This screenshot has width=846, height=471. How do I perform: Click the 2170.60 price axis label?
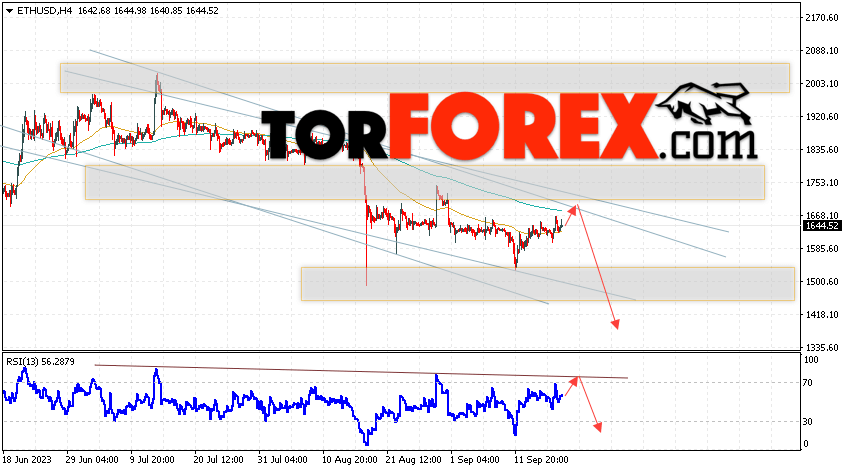click(822, 18)
